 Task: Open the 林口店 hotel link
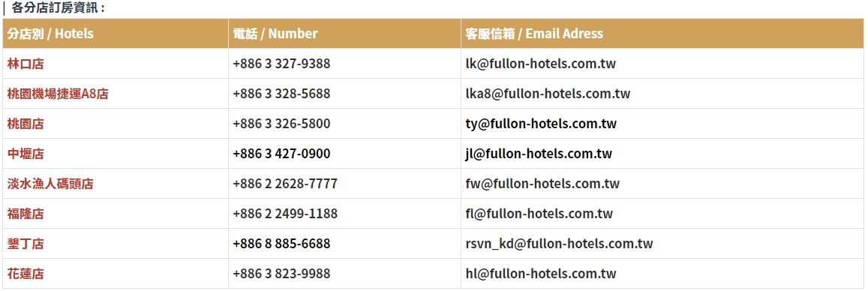point(26,64)
